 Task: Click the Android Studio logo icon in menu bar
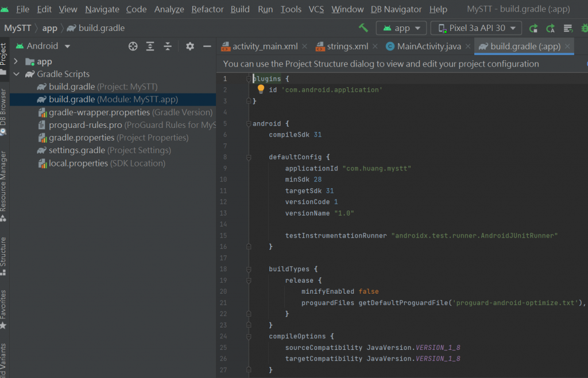5,9
